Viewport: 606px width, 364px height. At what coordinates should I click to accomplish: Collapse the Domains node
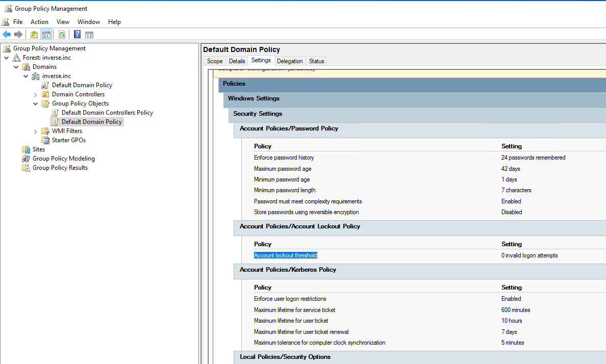(x=16, y=66)
